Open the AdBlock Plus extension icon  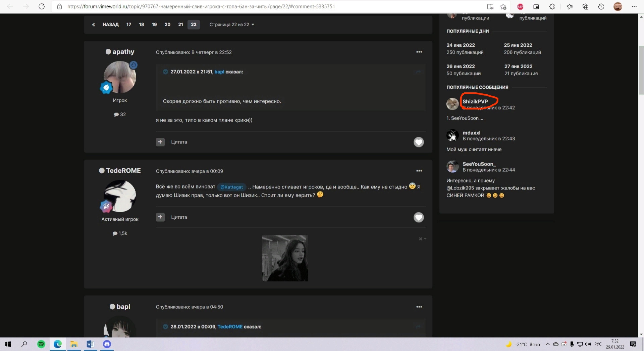pyautogui.click(x=520, y=6)
